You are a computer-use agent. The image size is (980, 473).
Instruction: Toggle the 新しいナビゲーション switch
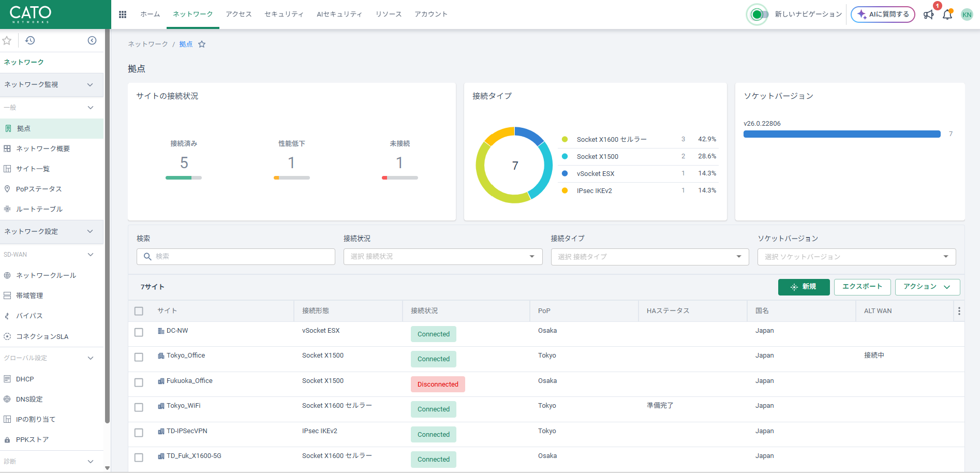point(759,14)
